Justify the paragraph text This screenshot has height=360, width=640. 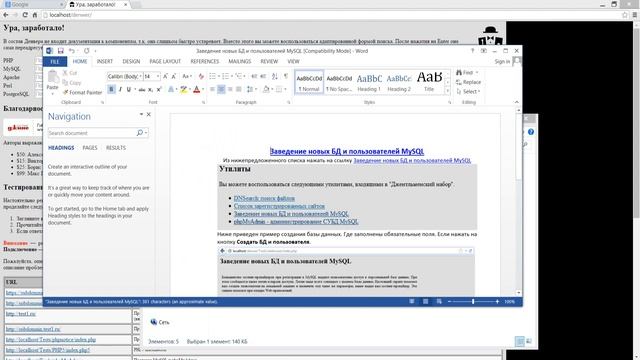[239, 89]
